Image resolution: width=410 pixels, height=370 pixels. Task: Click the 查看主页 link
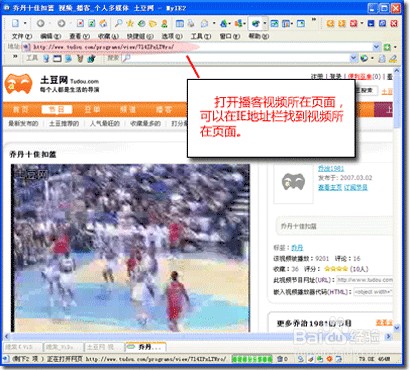(x=330, y=187)
